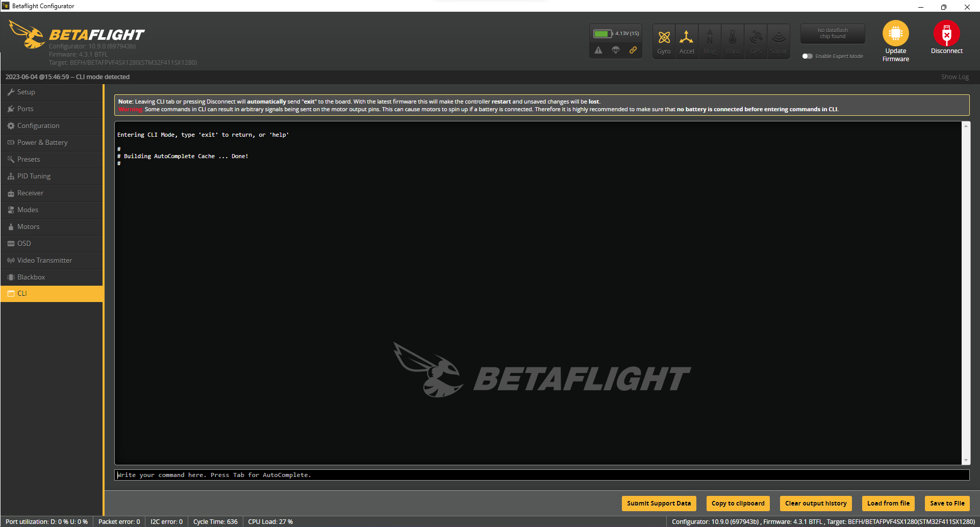Click the 'No dataflash chip found' indicator

pos(833,34)
